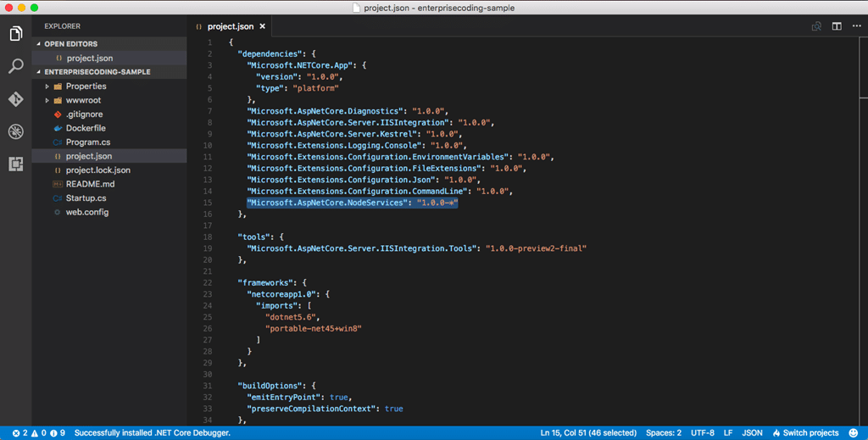Click the git icon beside .gitignore
This screenshot has height=440, width=868.
[58, 114]
